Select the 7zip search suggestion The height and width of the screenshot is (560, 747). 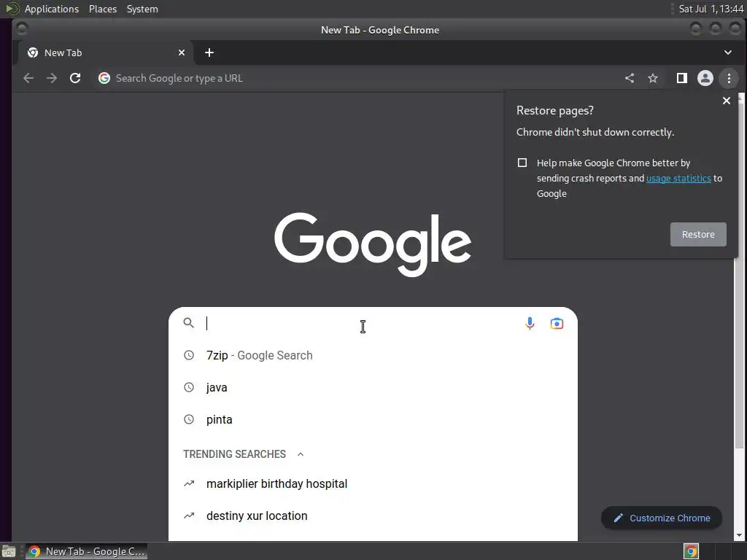pyautogui.click(x=373, y=355)
